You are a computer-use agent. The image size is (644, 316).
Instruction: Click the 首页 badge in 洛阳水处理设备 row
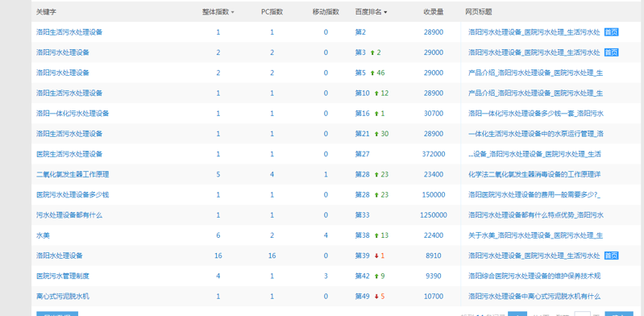click(611, 256)
